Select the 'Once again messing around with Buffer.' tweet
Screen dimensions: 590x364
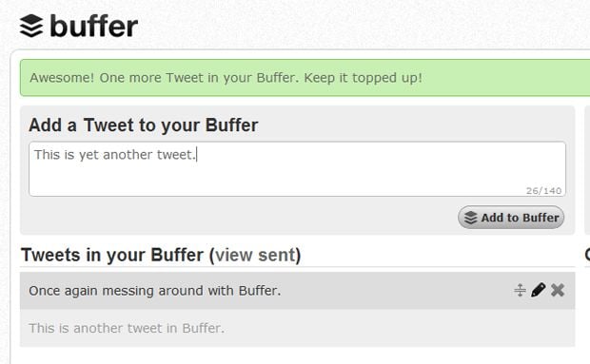pyautogui.click(x=297, y=291)
